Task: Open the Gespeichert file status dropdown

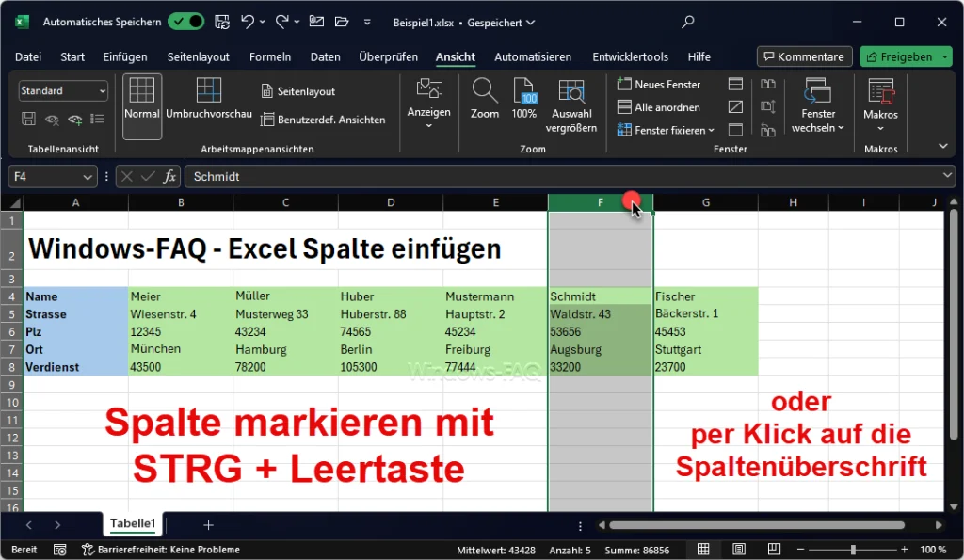Action: (x=501, y=23)
